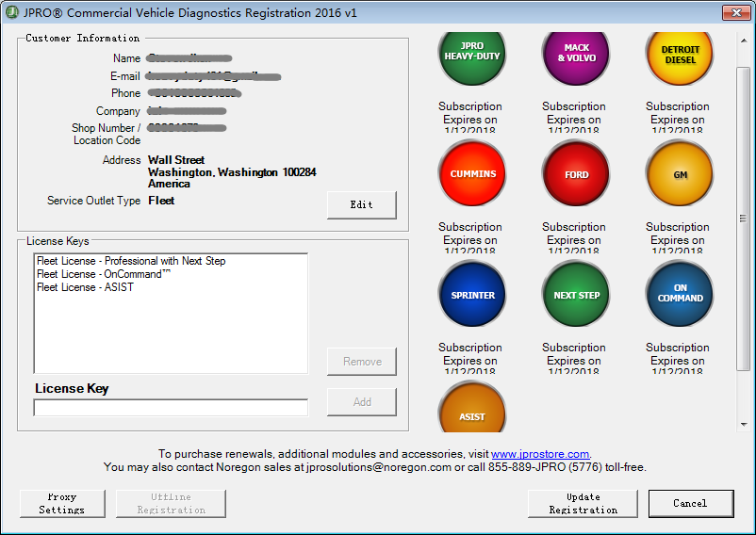Click the subscription expiry text under On Command

click(678, 359)
